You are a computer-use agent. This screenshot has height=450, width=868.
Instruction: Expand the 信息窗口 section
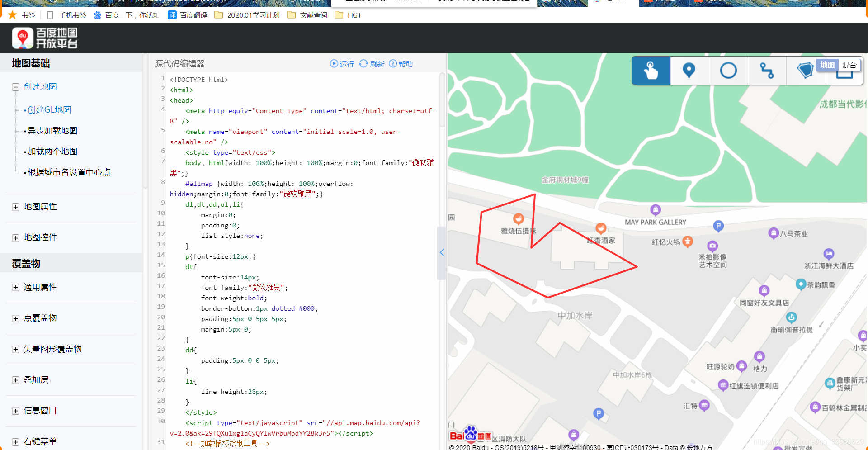pyautogui.click(x=15, y=411)
